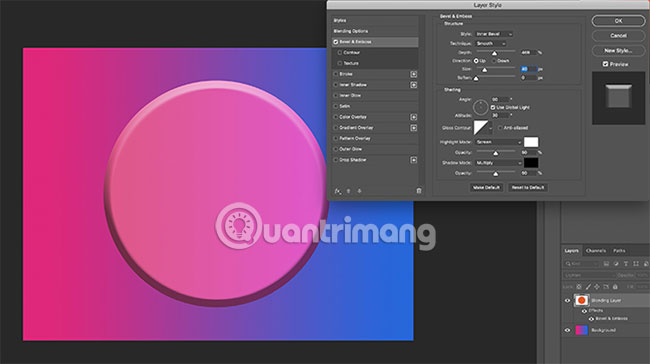
Task: Switch to the Paths tab
Action: pyautogui.click(x=619, y=251)
